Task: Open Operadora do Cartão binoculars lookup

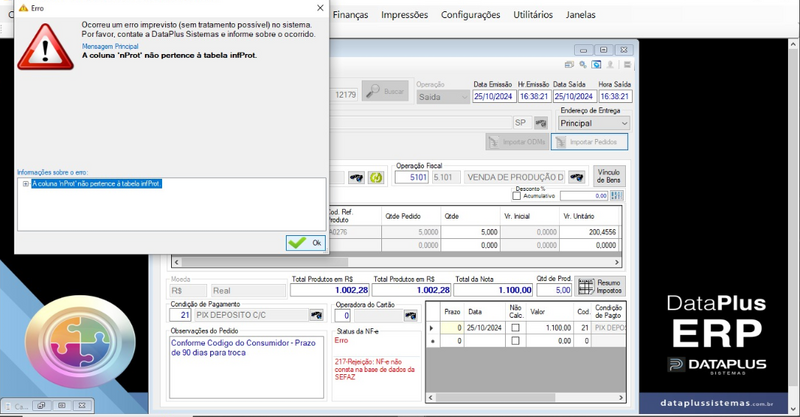Action: click(411, 316)
